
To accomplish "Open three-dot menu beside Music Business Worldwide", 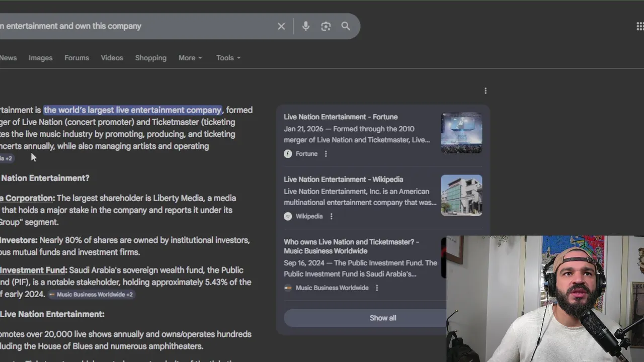I will point(377,288).
